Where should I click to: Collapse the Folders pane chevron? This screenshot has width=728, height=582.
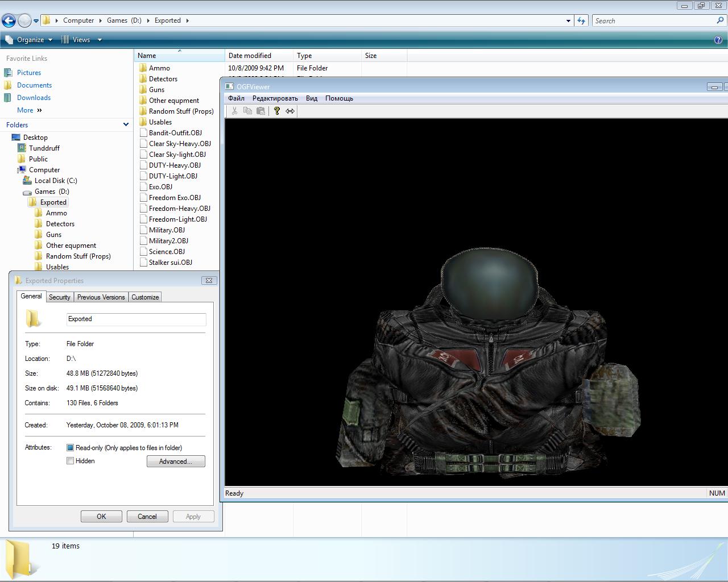[126, 124]
